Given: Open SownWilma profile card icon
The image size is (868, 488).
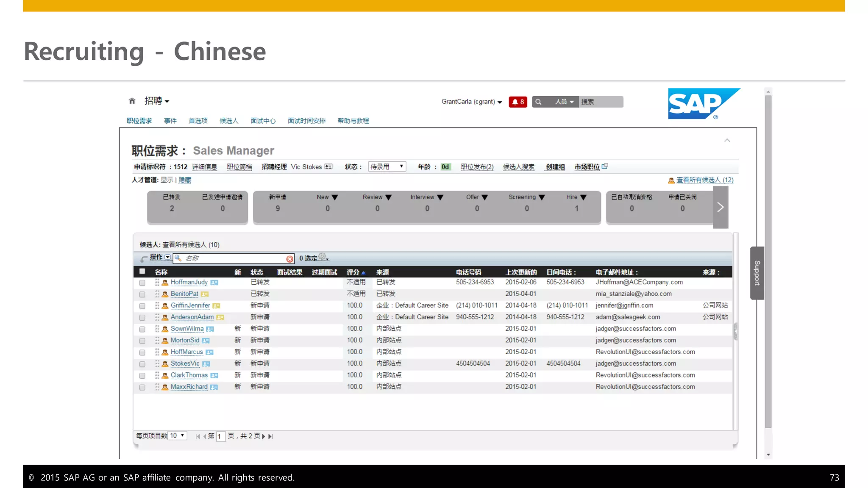Looking at the screenshot, I should [x=210, y=329].
